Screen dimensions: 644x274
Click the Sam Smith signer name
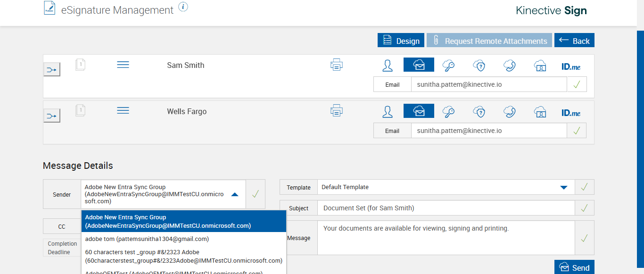pyautogui.click(x=186, y=65)
